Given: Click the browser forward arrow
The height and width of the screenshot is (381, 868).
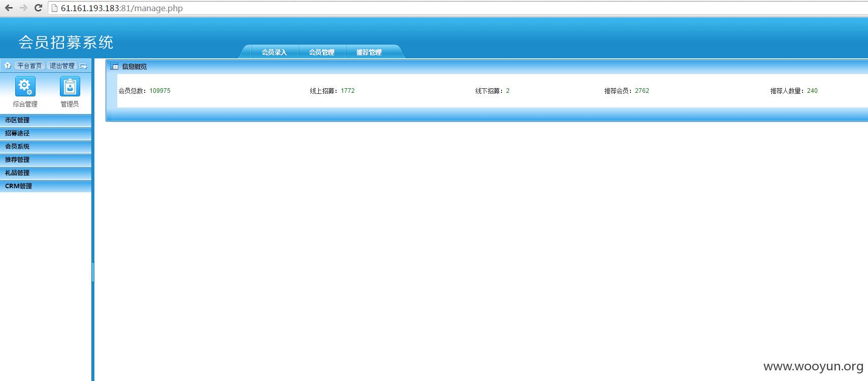Looking at the screenshot, I should [23, 8].
